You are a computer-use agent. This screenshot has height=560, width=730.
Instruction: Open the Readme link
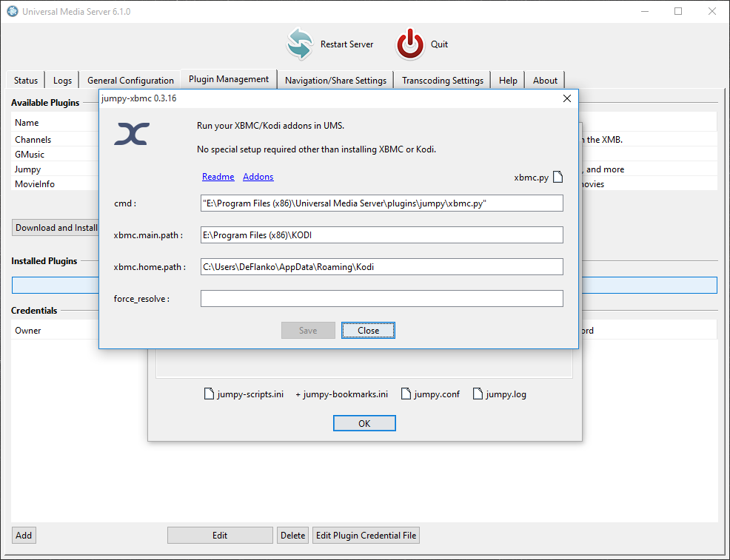point(218,177)
